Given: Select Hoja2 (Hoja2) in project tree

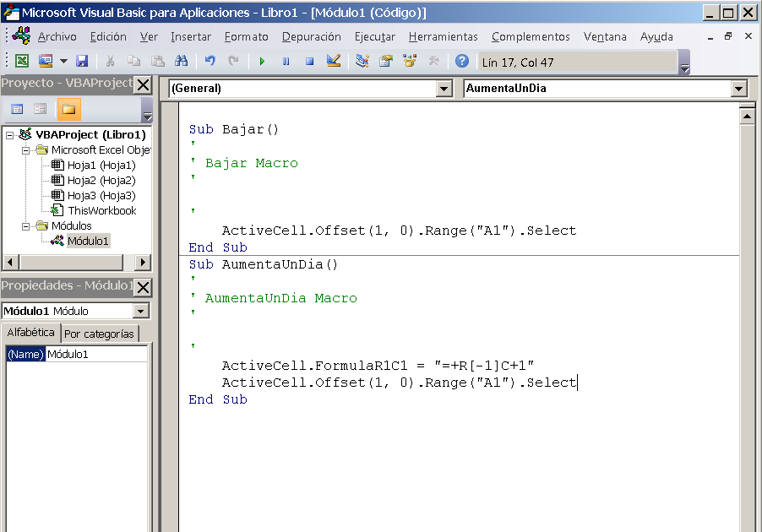Looking at the screenshot, I should click(x=101, y=180).
